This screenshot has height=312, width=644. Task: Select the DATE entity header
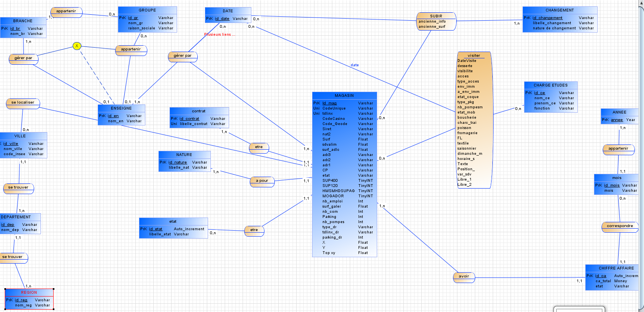228,11
